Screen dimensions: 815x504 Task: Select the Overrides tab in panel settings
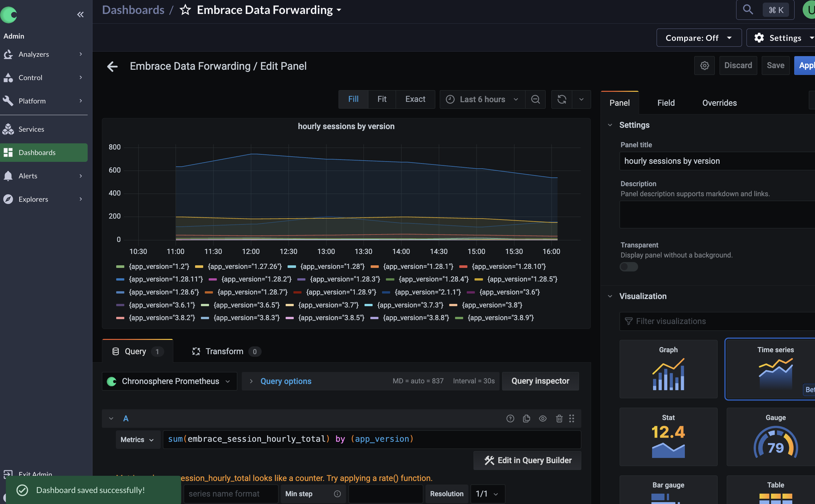(720, 102)
